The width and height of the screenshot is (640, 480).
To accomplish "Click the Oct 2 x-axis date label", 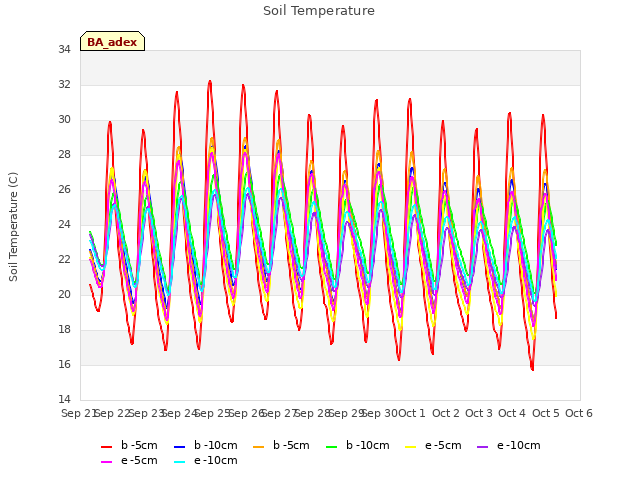I will point(446,413).
